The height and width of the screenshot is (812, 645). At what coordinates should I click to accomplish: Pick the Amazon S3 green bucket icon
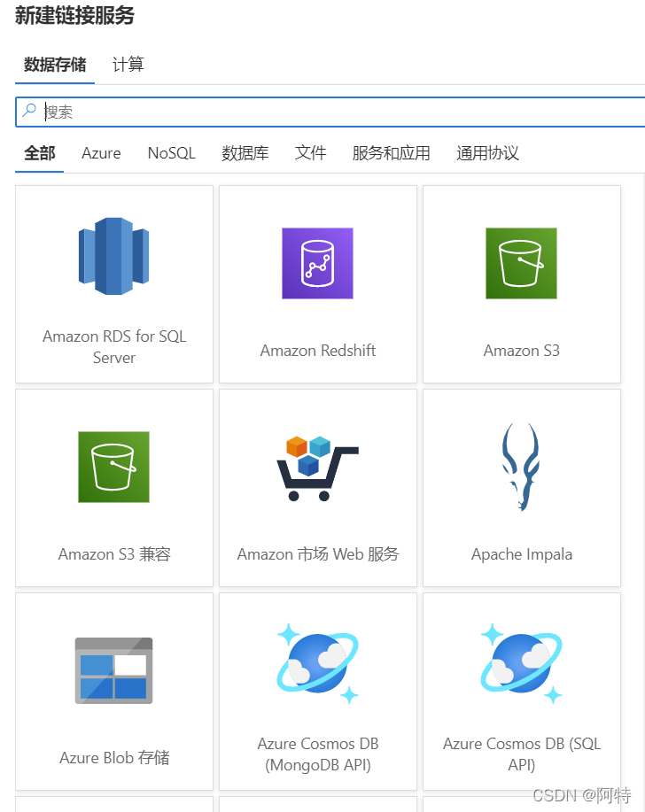(521, 263)
